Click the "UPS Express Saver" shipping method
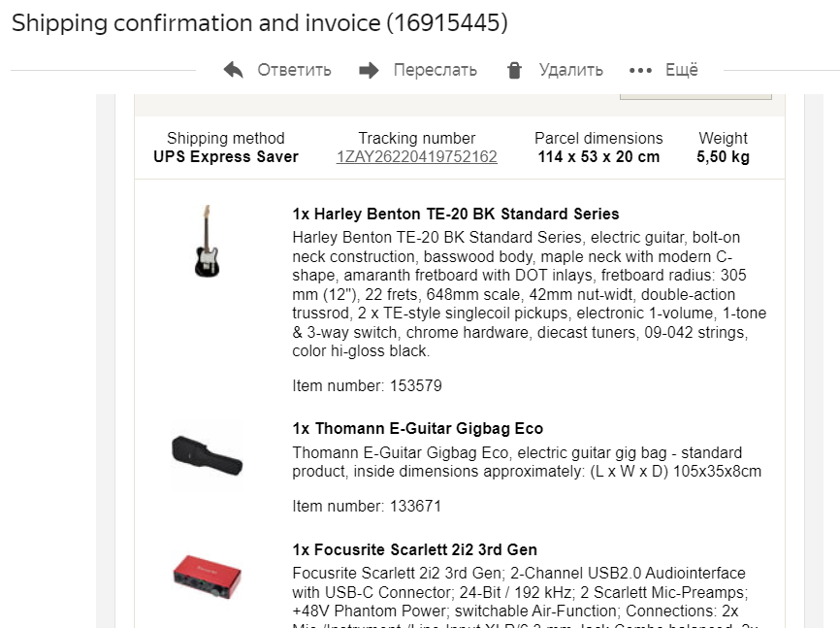 coord(226,157)
